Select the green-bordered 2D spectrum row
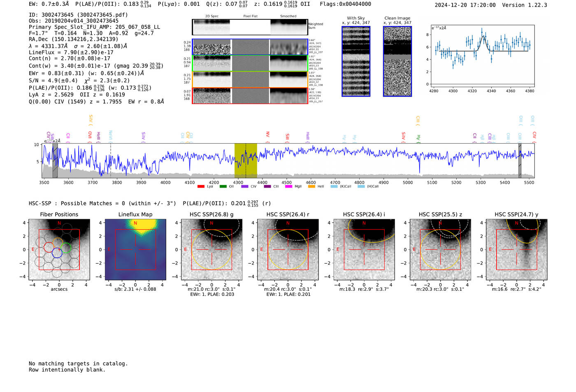 coord(250,63)
